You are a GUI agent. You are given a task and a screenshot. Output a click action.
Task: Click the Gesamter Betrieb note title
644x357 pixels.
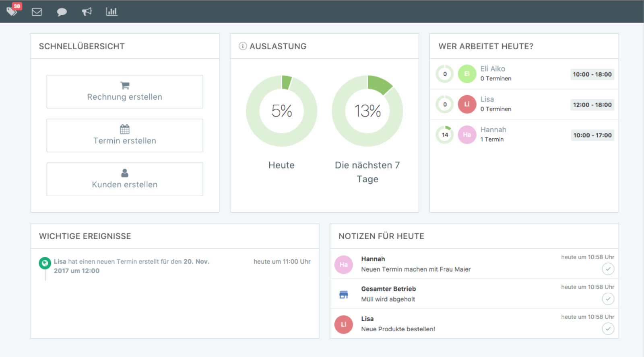[x=388, y=289]
